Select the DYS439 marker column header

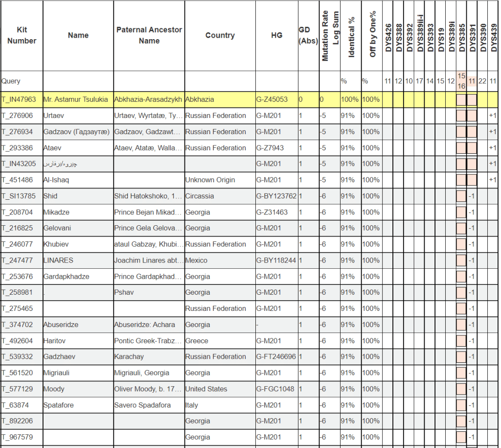point(493,35)
